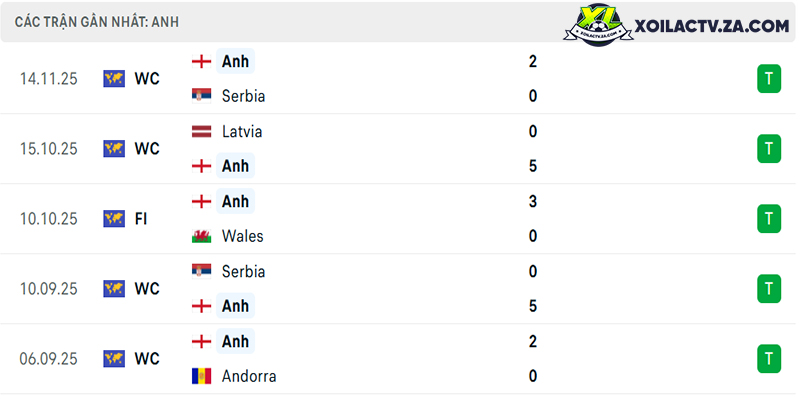Open the Latvia team link
Screen dimensions: 800x400
coord(242,132)
